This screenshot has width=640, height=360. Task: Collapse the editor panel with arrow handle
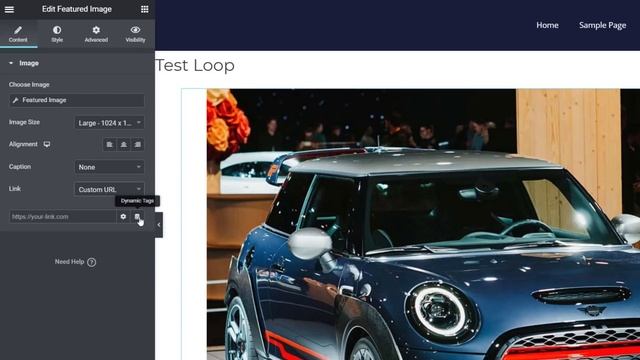tap(159, 225)
